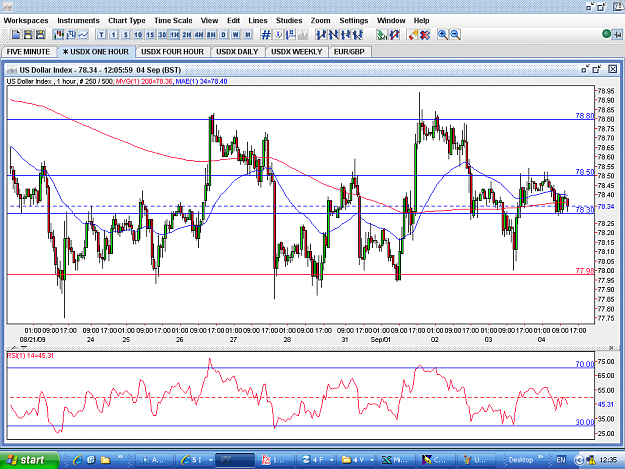
Task: Select 1 minute time scale
Action: [114, 35]
